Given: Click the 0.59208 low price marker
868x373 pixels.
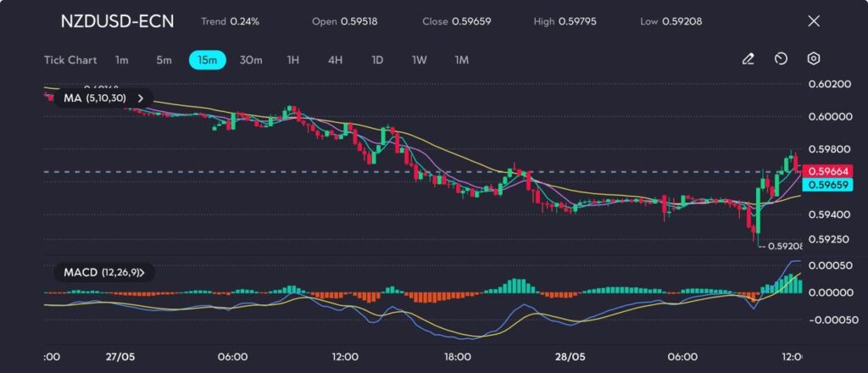Looking at the screenshot, I should click(783, 247).
